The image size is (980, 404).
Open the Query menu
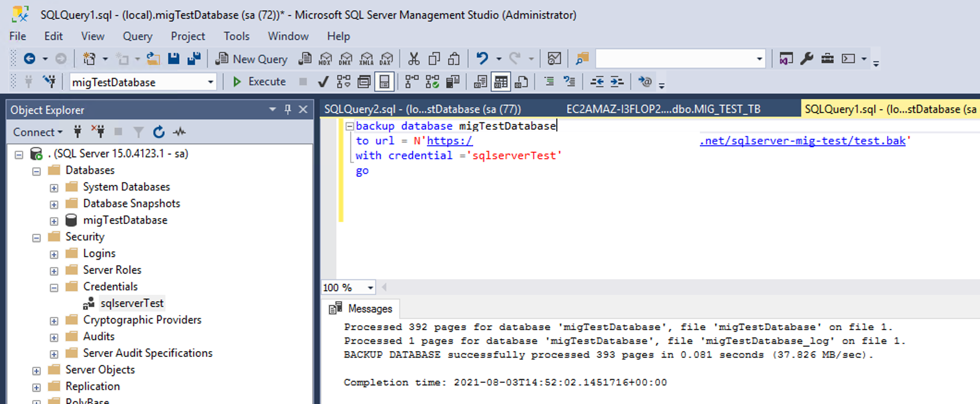point(137,36)
